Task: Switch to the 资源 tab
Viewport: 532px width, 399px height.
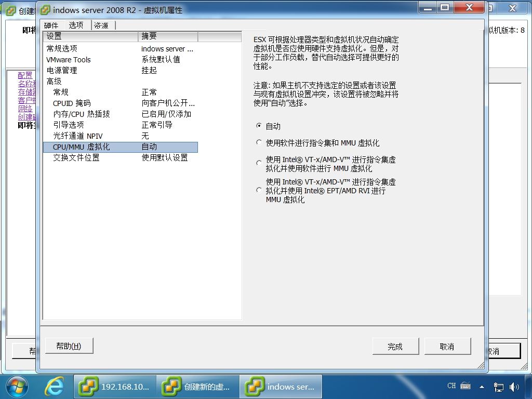Action: (101, 25)
